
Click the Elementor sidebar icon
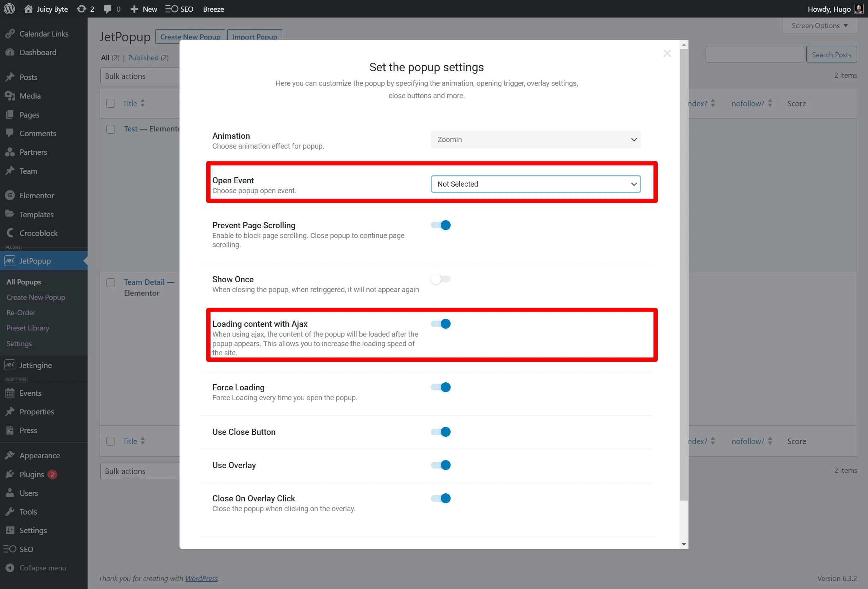(10, 195)
